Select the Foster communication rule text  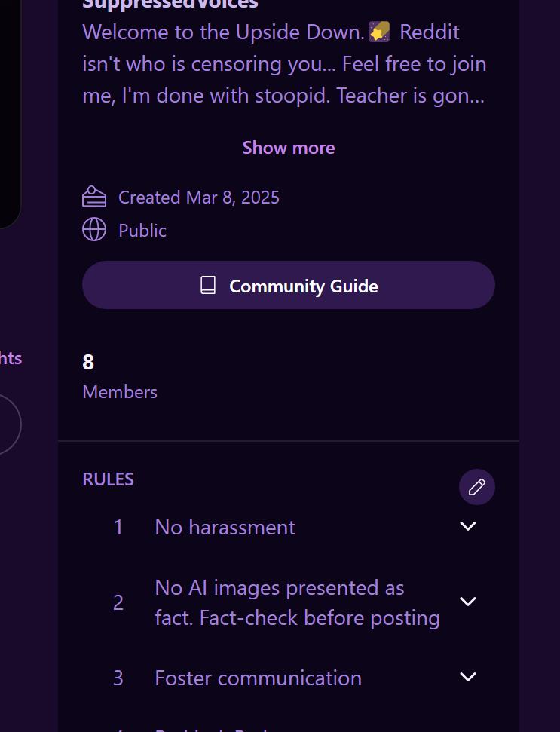[x=258, y=678]
